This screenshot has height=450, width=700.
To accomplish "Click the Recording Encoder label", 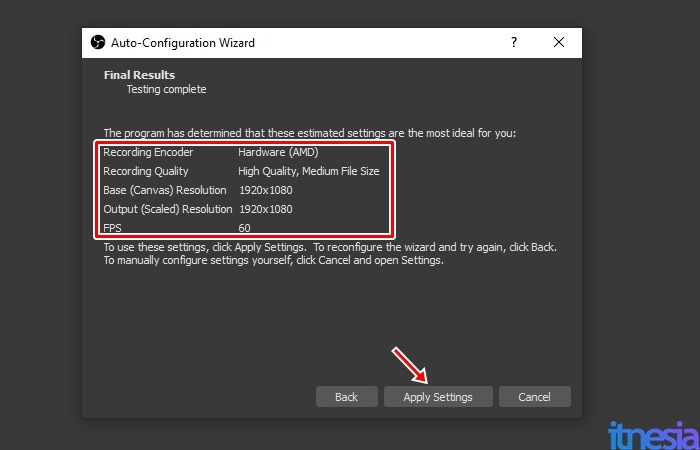I will point(148,152).
